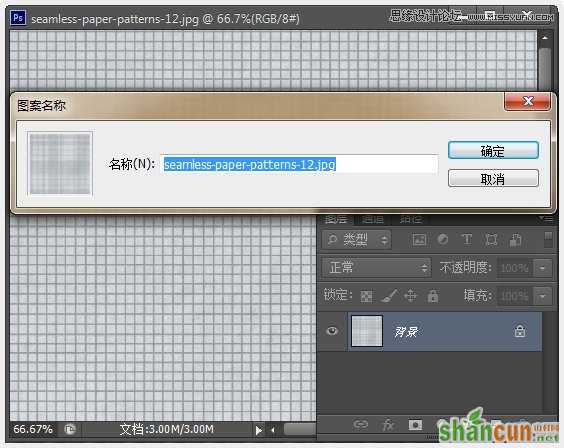Toggle lock position move icon

click(x=411, y=296)
